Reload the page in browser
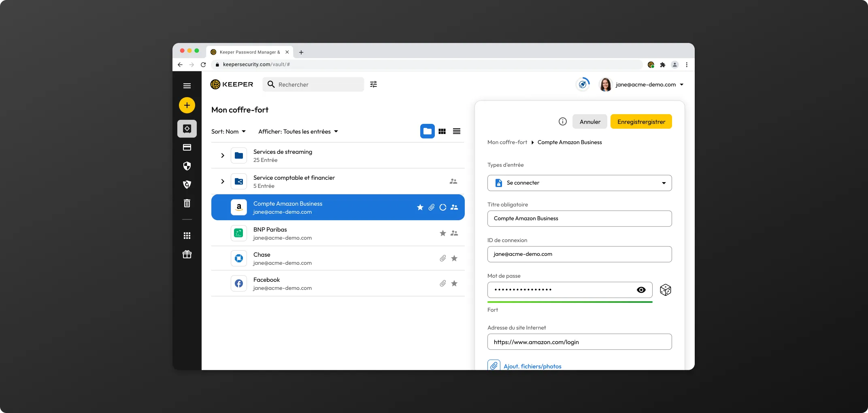The height and width of the screenshot is (413, 868). [203, 64]
